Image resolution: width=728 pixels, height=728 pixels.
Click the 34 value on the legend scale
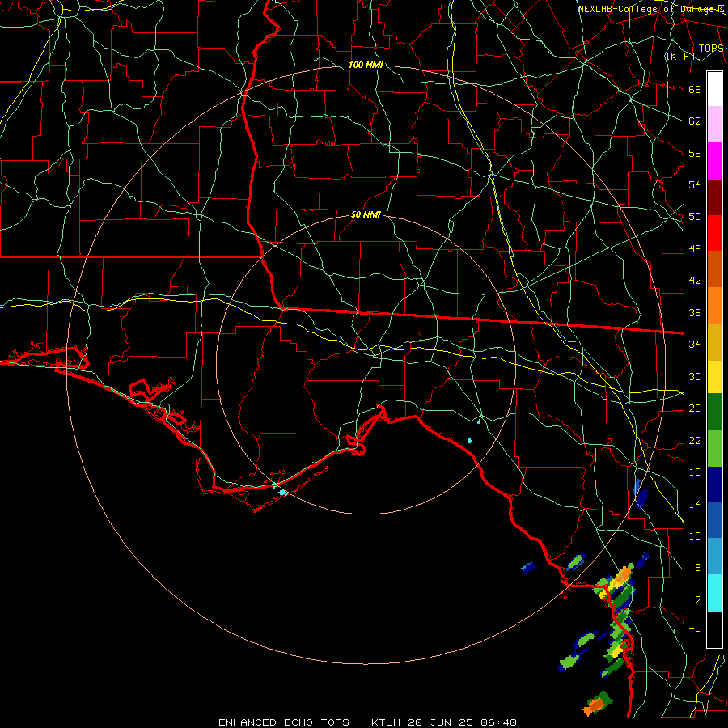pyautogui.click(x=695, y=344)
